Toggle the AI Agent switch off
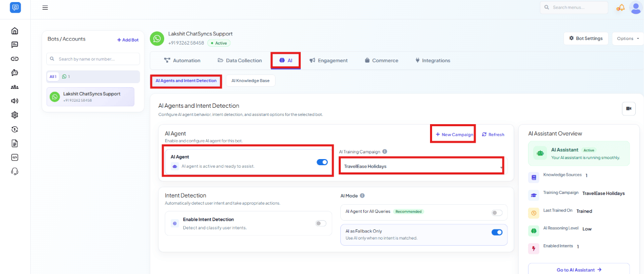 [322, 162]
